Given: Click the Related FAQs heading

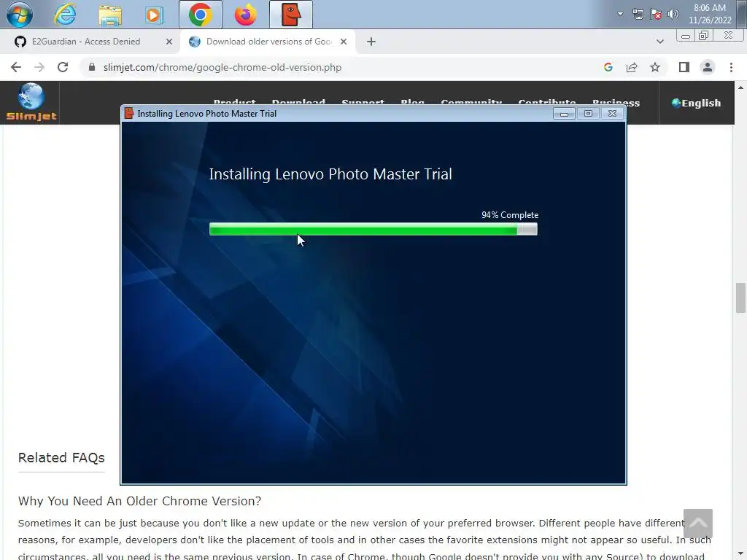Looking at the screenshot, I should pos(61,458).
